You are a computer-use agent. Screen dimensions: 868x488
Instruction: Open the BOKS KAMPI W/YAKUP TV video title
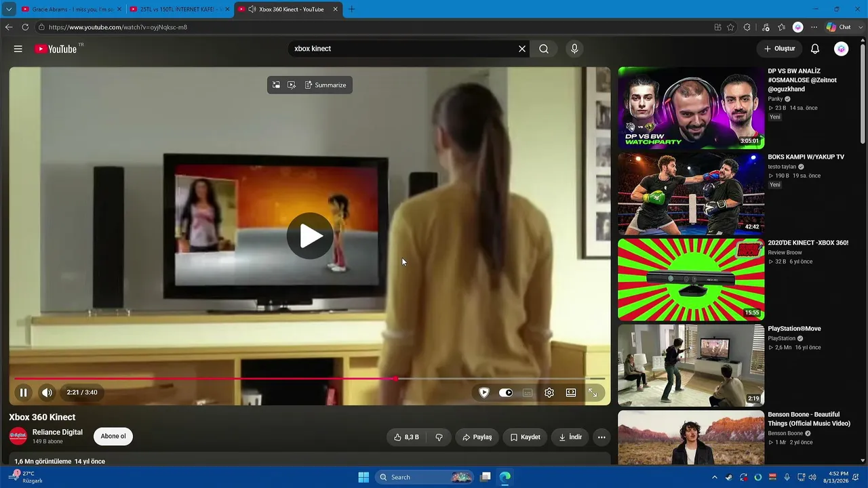(806, 157)
